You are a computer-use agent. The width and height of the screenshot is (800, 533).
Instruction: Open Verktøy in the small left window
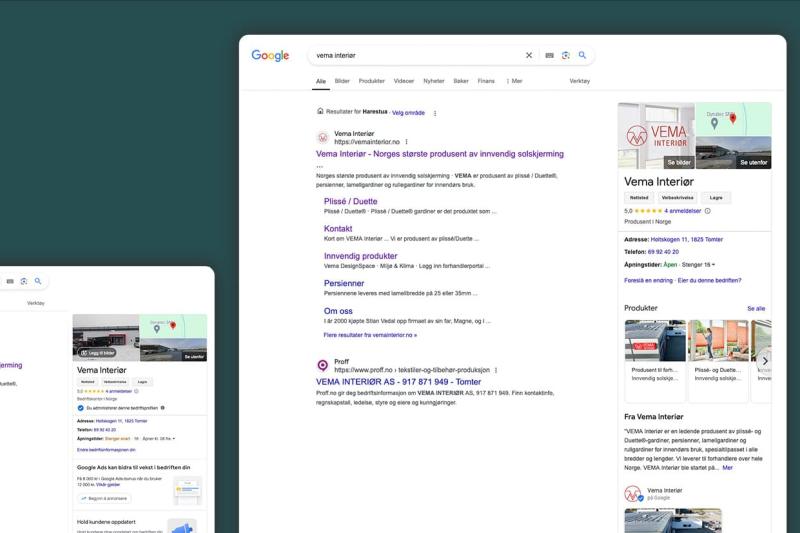click(x=36, y=303)
